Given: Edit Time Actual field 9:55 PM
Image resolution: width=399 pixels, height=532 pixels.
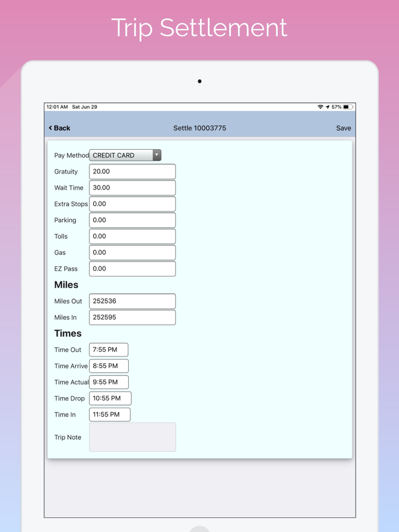Looking at the screenshot, I should click(x=109, y=382).
